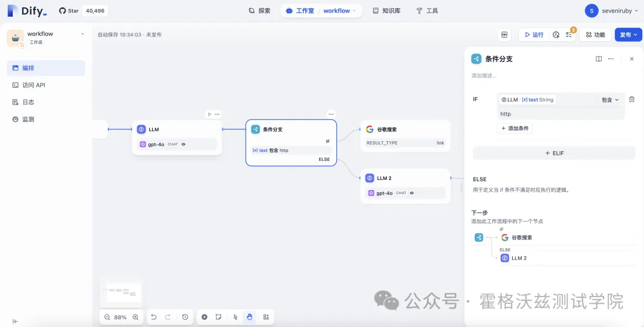Click the LLM variable selector in IF condition
This screenshot has height=327, width=644.
point(527,99)
